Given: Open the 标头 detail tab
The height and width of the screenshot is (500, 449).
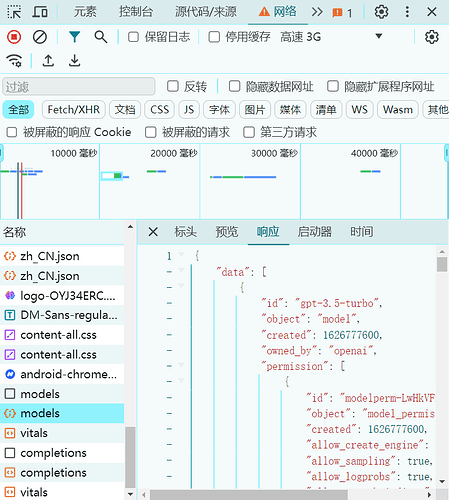Looking at the screenshot, I should [x=185, y=232].
